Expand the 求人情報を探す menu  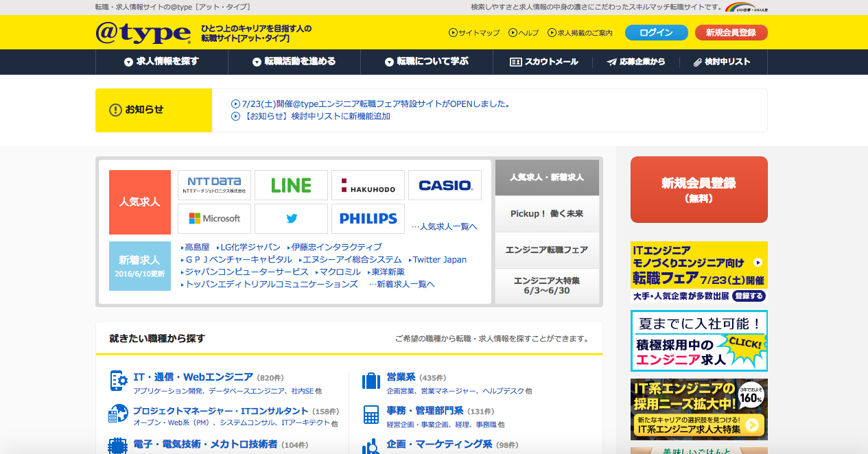click(162, 62)
